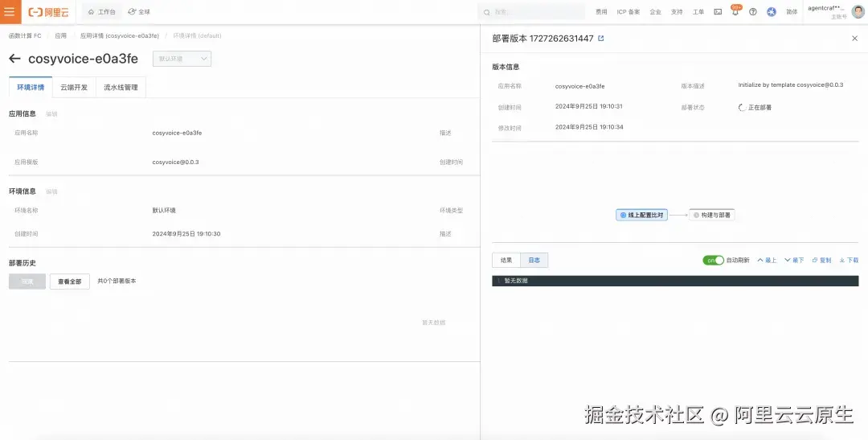
Task: Click the 共0个部署版本 text
Action: [117, 281]
